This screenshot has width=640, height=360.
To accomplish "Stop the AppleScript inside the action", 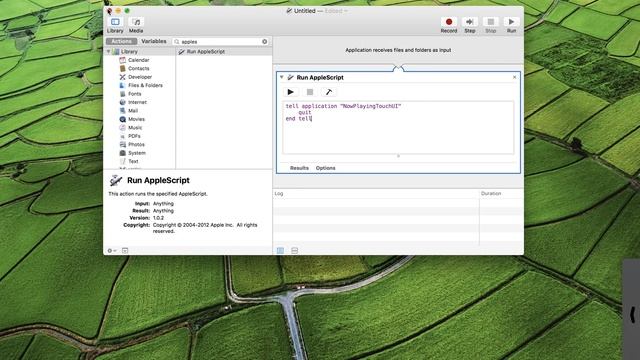I will click(310, 92).
